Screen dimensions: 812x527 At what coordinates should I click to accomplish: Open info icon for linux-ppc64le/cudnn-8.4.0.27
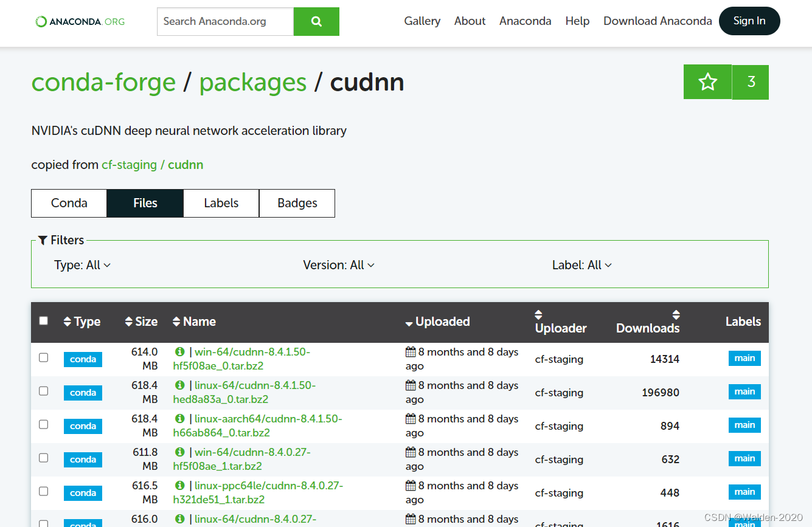[179, 486]
